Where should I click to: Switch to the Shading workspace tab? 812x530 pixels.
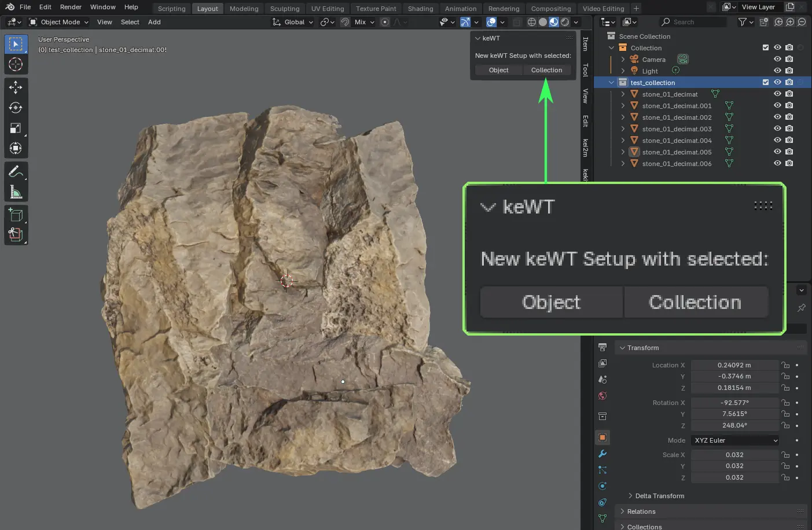point(420,9)
